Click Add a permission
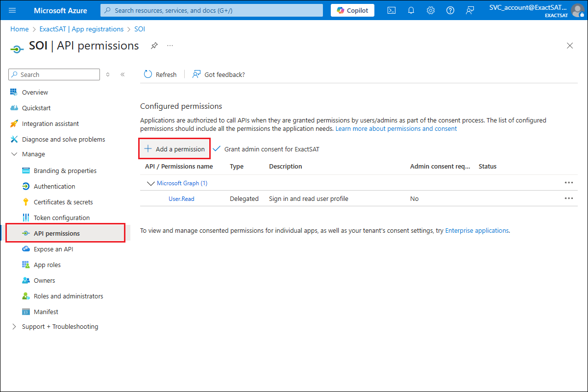Screen dimensions: 588x392 (x=174, y=149)
